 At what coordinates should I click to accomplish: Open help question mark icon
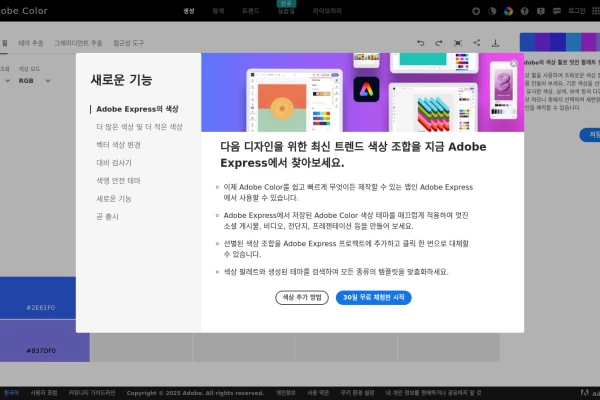[525, 11]
